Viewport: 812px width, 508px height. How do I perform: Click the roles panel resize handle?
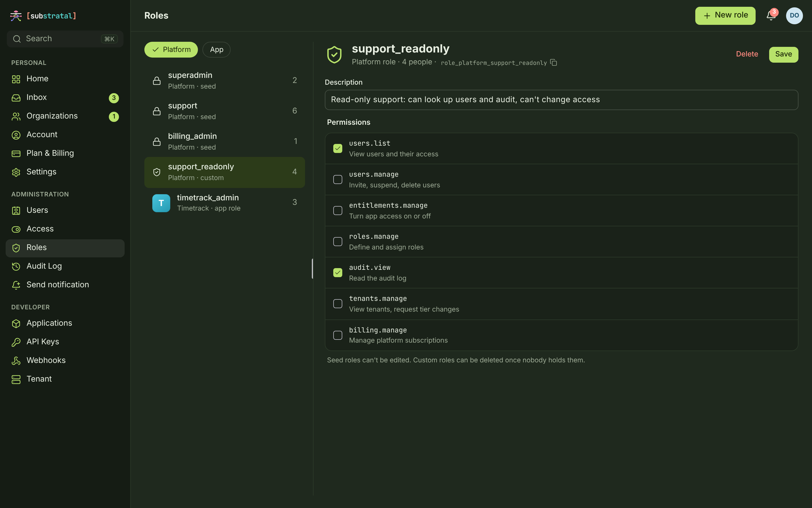pos(312,268)
